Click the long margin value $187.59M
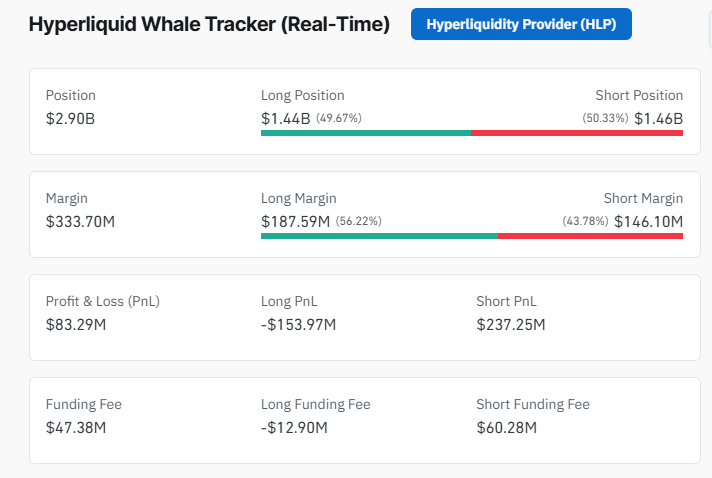The width and height of the screenshot is (712, 478). (x=295, y=221)
